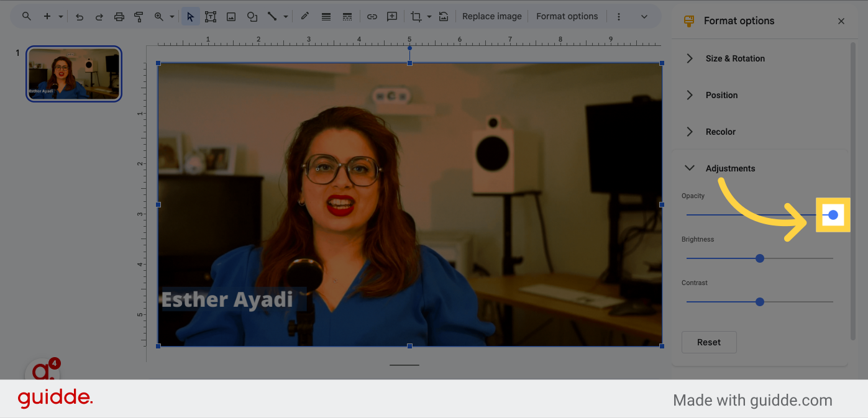
Task: Activate the paint format tool
Action: (x=139, y=17)
